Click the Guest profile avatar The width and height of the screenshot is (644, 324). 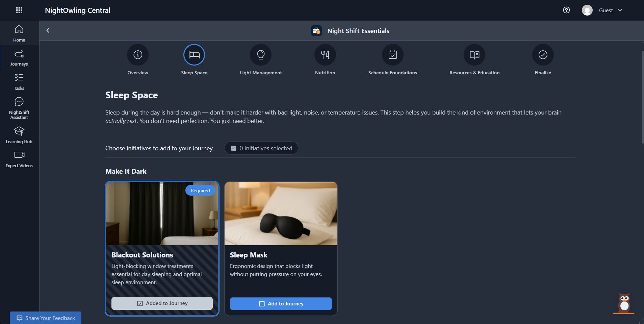pos(587,10)
